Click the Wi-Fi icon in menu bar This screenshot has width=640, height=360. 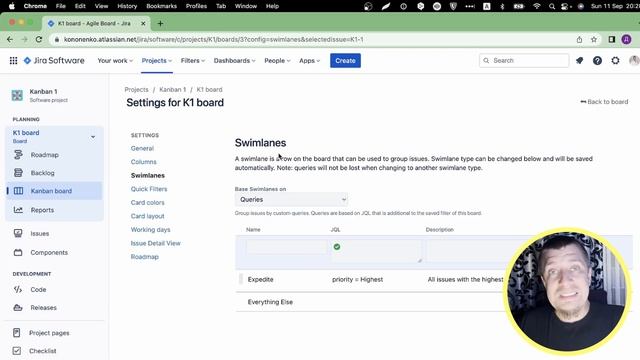(x=537, y=6)
